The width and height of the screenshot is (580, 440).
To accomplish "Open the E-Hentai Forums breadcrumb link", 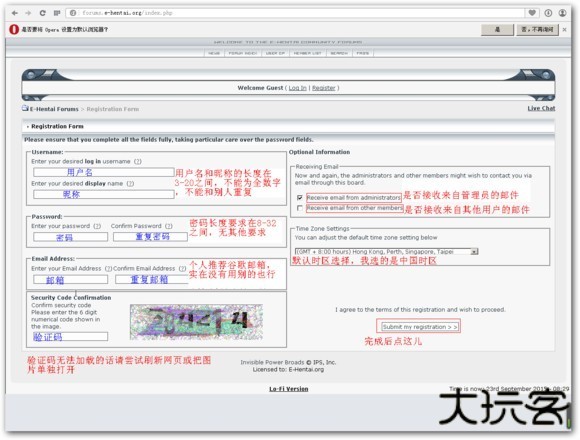I will point(54,109).
